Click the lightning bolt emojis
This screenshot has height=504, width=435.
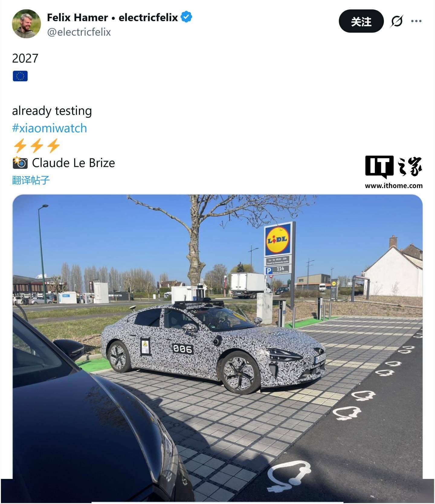37,146
